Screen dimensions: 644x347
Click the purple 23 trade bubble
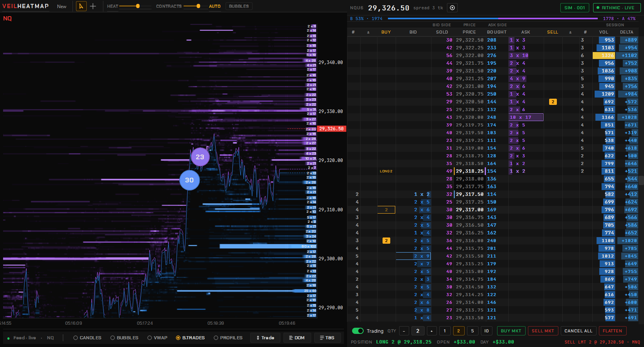pyautogui.click(x=200, y=157)
